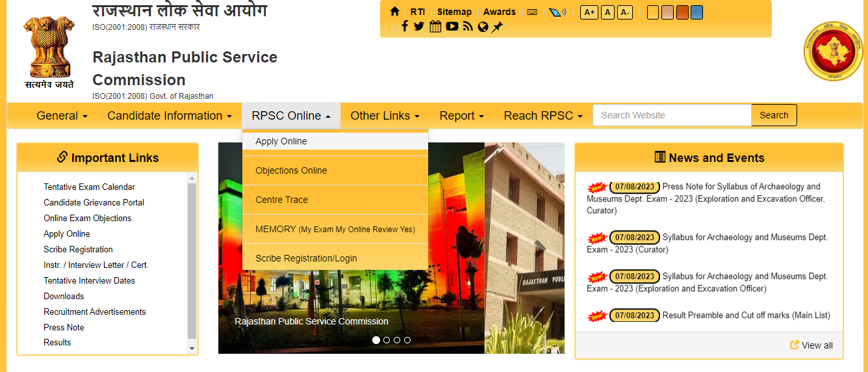Open Apply Online in Important Links
Viewport: 868px width, 372px height.
pos(67,233)
